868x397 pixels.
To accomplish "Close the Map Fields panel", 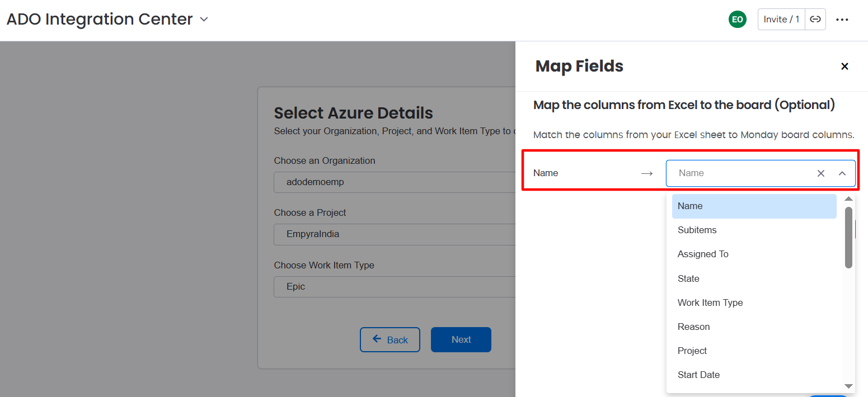I will pos(844,67).
